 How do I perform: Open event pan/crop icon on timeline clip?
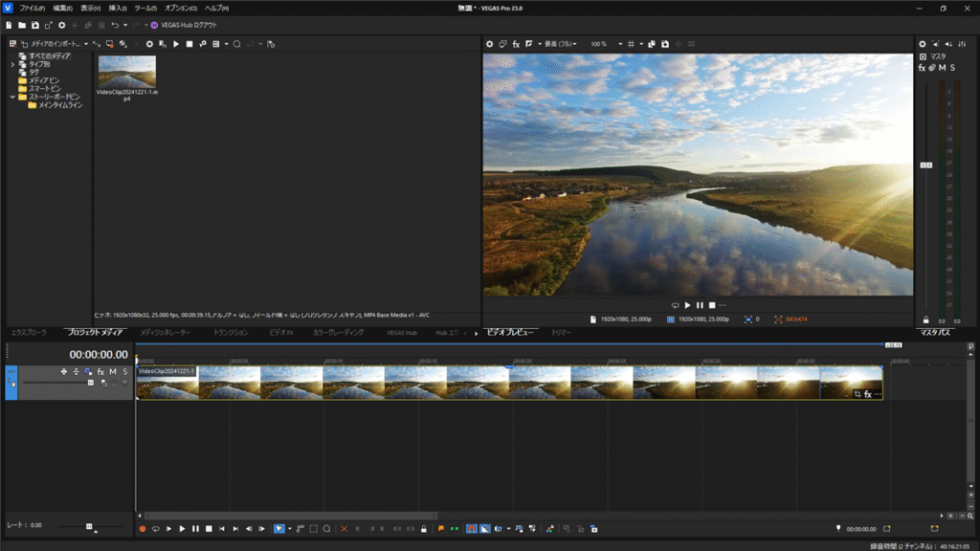coord(857,394)
